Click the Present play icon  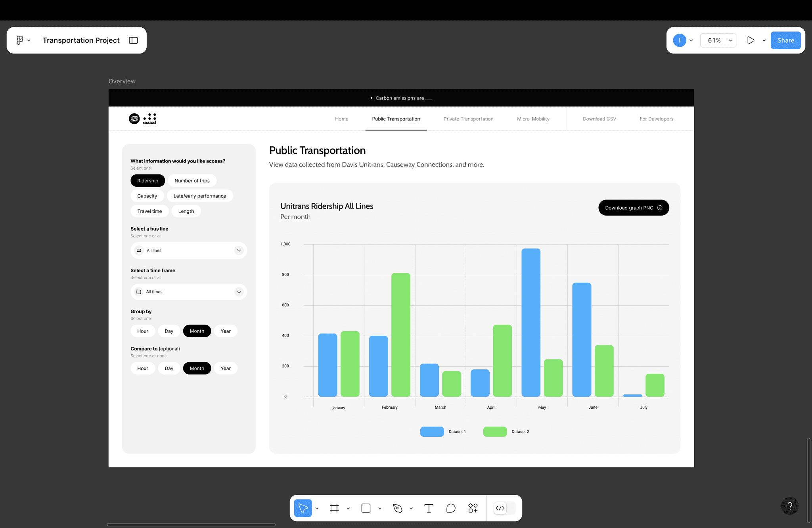point(750,40)
